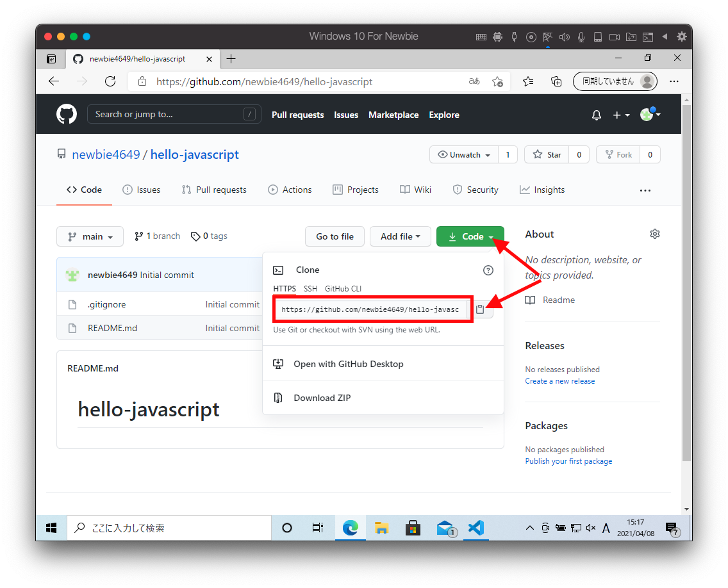Star the repository
The height and width of the screenshot is (588, 728).
pos(547,154)
